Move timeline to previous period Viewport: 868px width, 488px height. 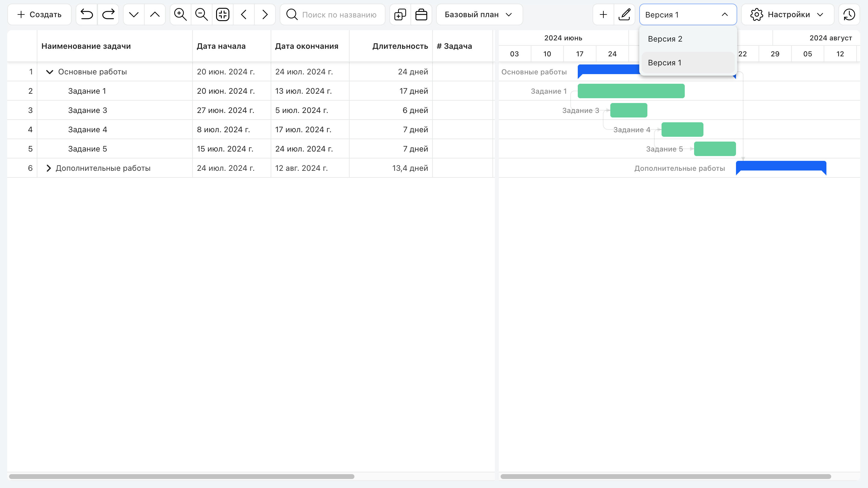(x=244, y=14)
